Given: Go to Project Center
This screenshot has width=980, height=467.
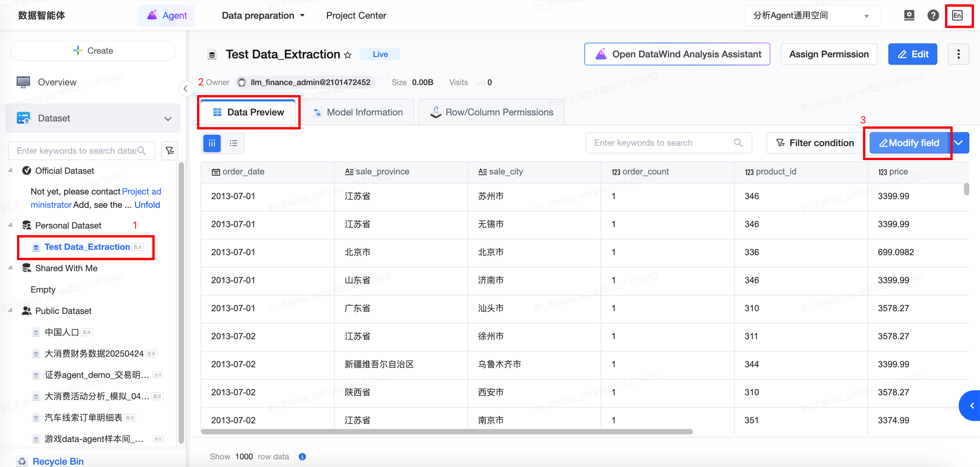Looking at the screenshot, I should [x=356, y=15].
